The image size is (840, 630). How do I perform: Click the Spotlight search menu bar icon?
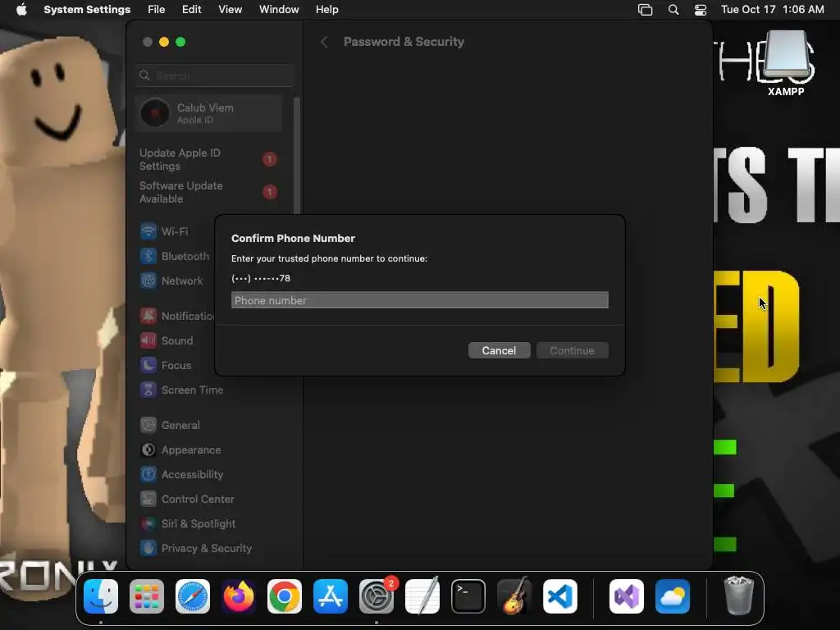click(673, 10)
